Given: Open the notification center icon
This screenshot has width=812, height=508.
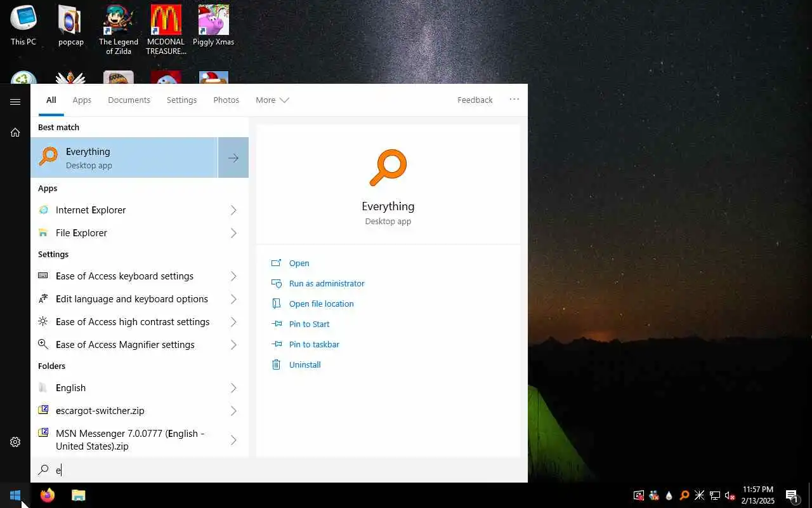Looking at the screenshot, I should 792,495.
